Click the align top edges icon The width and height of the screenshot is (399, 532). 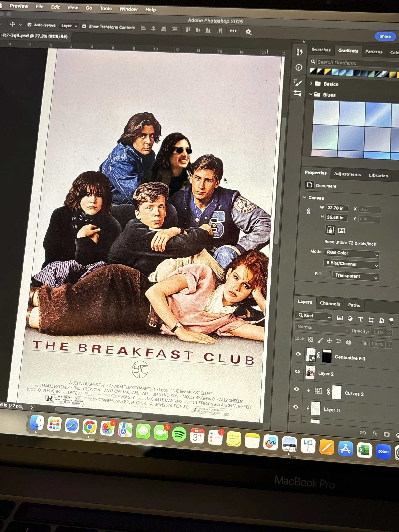(188, 30)
